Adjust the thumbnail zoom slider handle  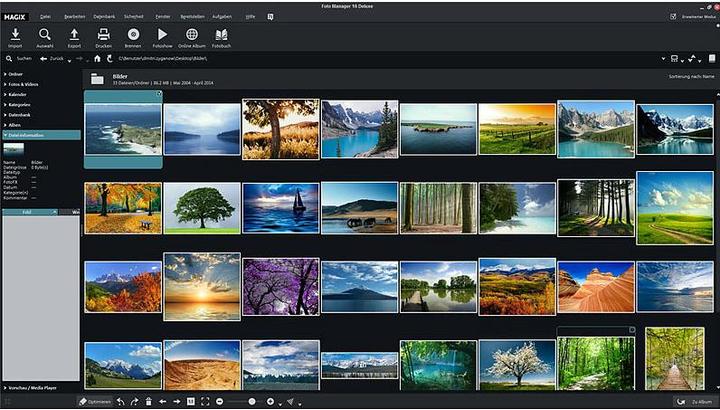252,402
